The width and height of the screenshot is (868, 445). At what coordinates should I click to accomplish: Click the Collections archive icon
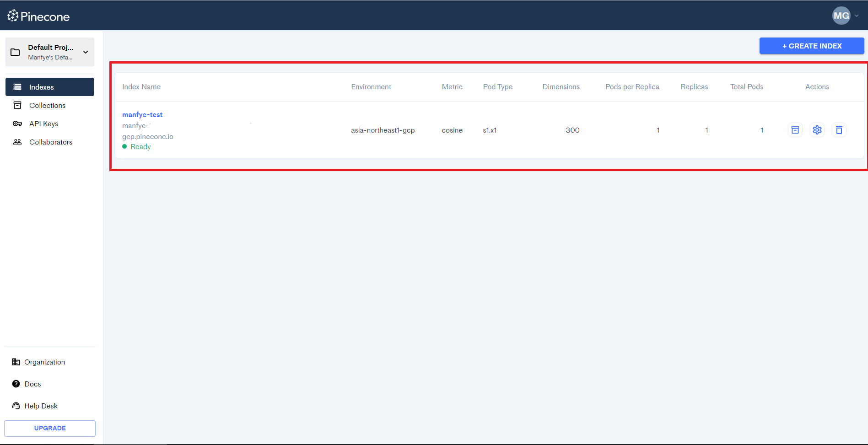coord(17,105)
